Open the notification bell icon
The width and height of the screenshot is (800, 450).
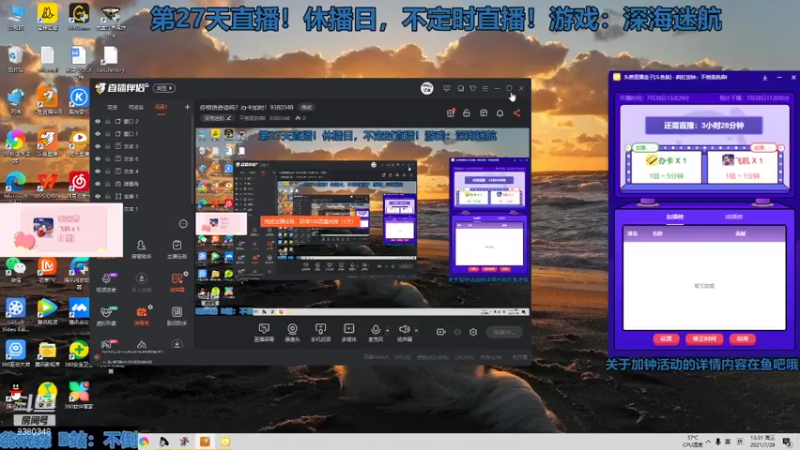[x=500, y=113]
